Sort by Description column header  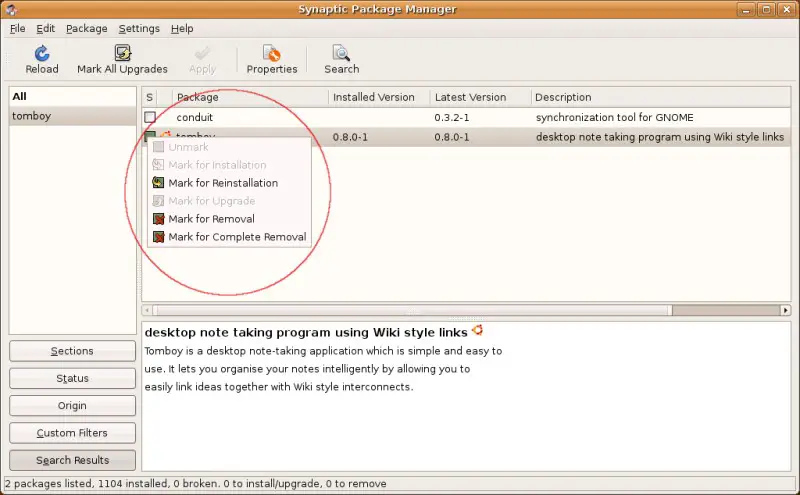coord(661,97)
